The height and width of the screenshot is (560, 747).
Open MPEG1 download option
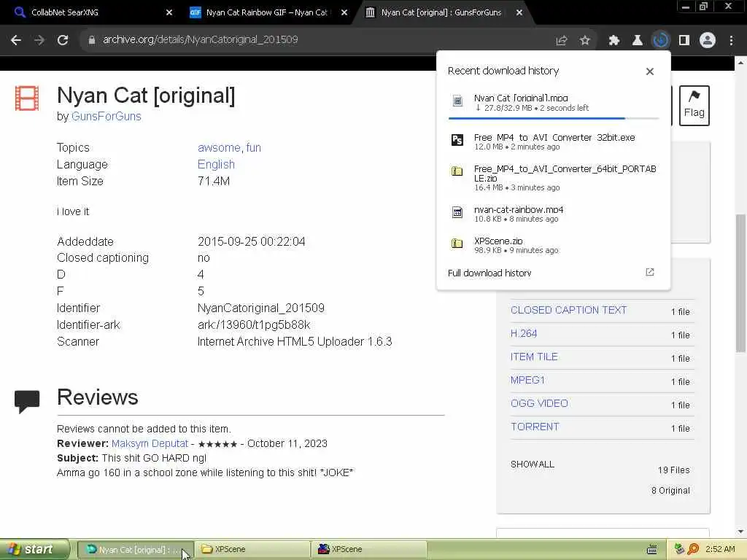pyautogui.click(x=527, y=380)
